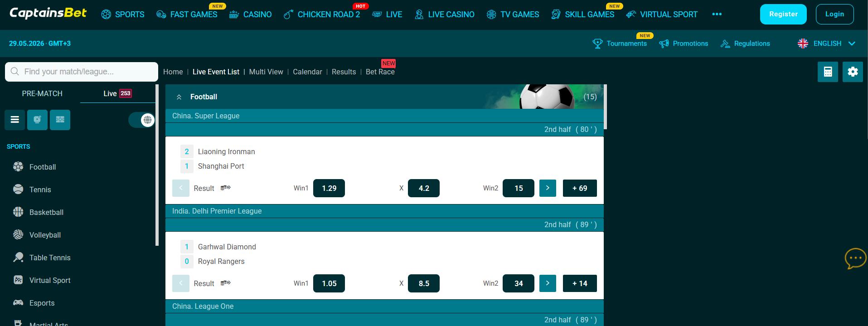
Task: Bet Win2 odds 15
Action: click(519, 188)
